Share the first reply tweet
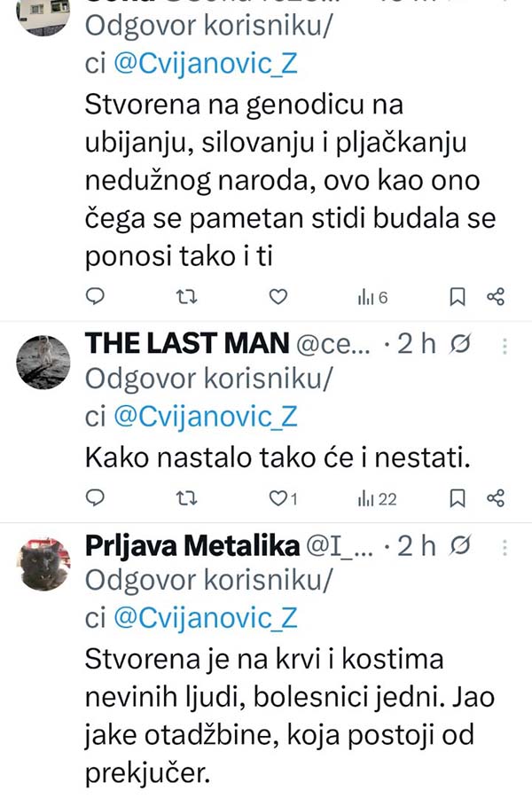532x798 pixels. click(497, 297)
